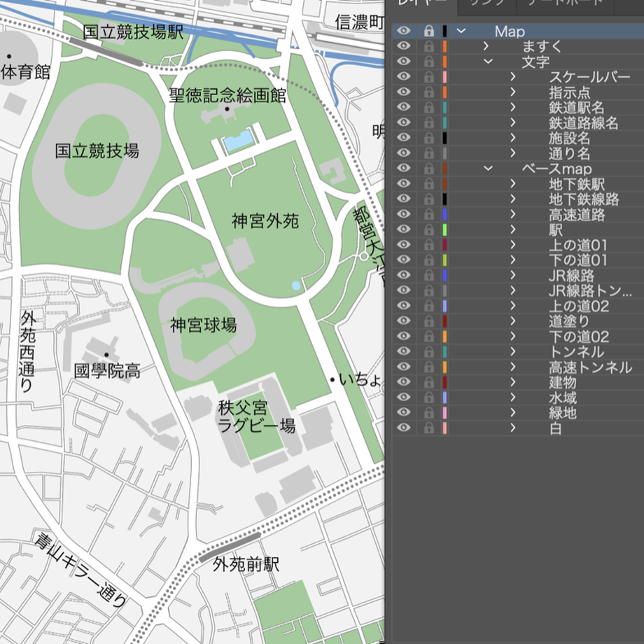Toggle the lock on the 文字 layer
644x644 pixels.
[429, 62]
